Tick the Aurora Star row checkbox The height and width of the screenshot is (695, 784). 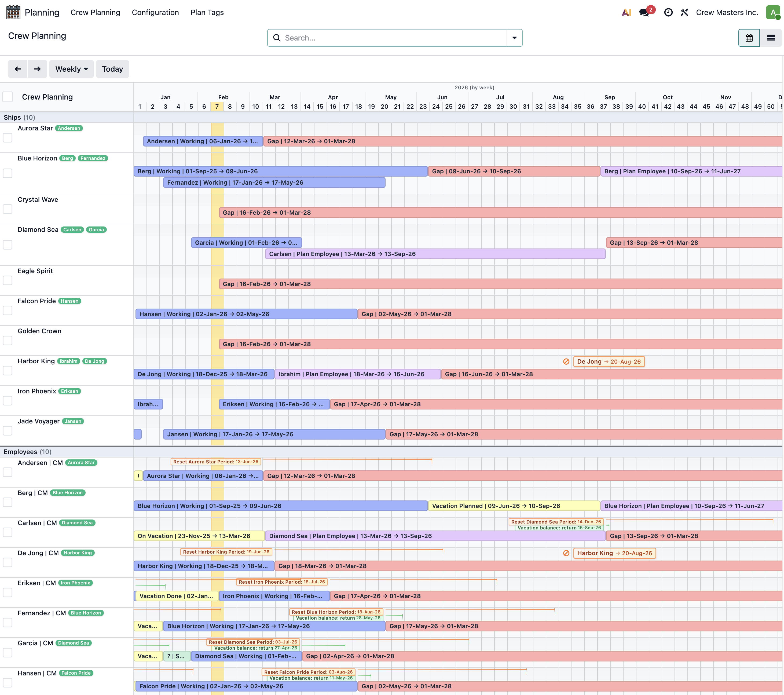[x=8, y=137]
